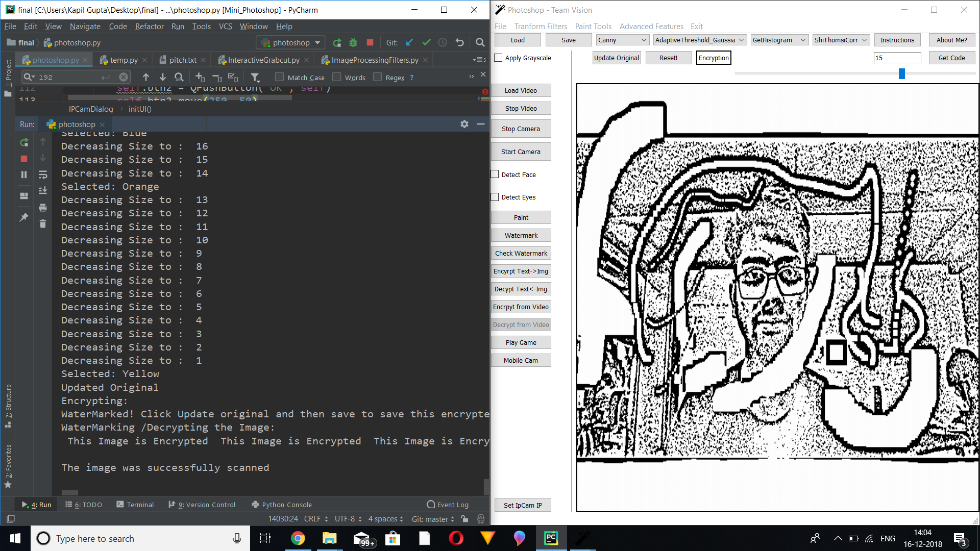Click the blue slider handle
This screenshot has height=551, width=980.
pos(902,74)
